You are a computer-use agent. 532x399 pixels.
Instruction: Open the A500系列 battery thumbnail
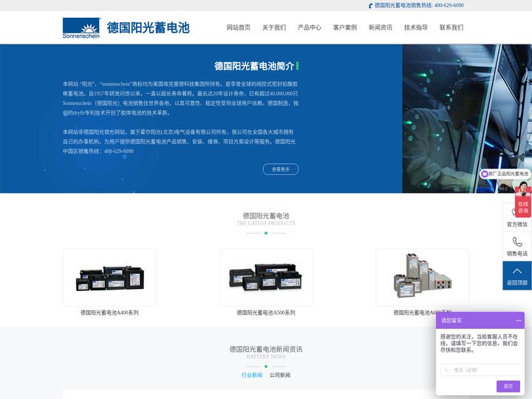[x=266, y=277]
